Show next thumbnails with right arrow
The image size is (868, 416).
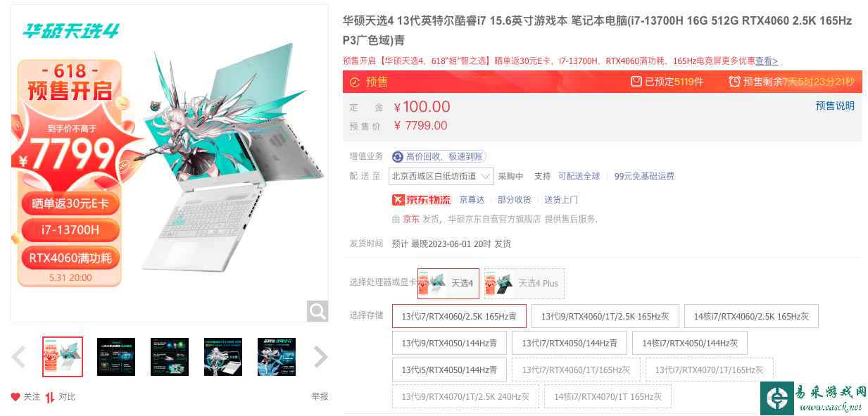pos(320,357)
